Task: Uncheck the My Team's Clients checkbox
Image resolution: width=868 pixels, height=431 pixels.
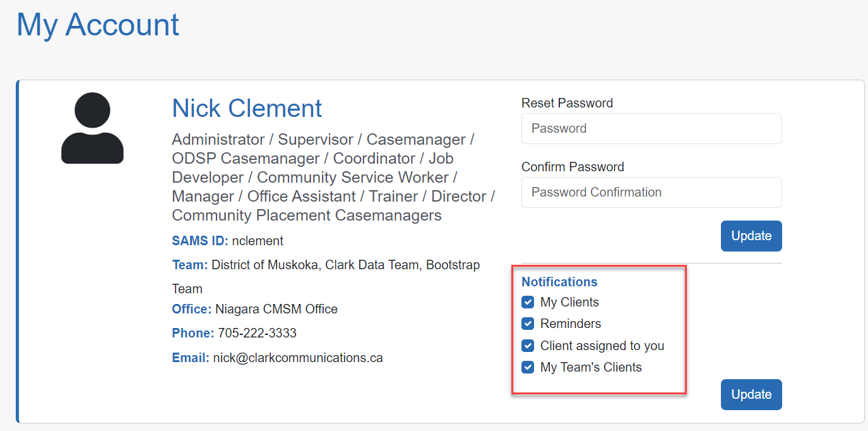Action: pyautogui.click(x=528, y=367)
